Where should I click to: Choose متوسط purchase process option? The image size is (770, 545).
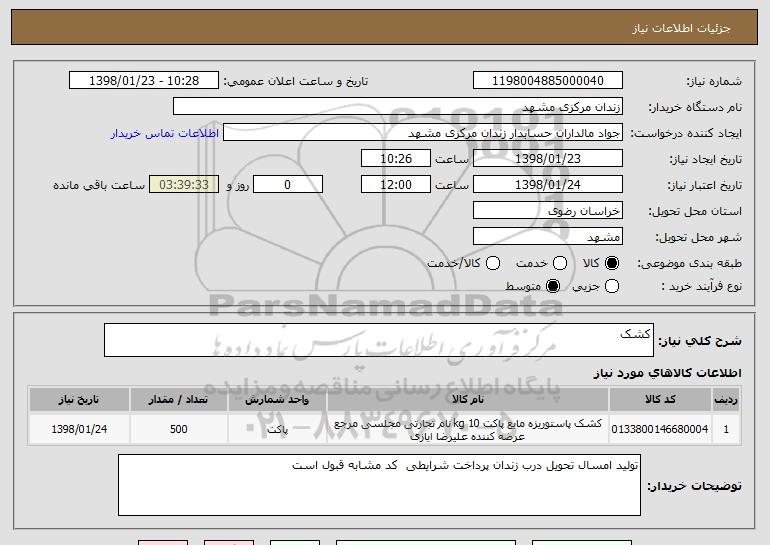tap(553, 286)
